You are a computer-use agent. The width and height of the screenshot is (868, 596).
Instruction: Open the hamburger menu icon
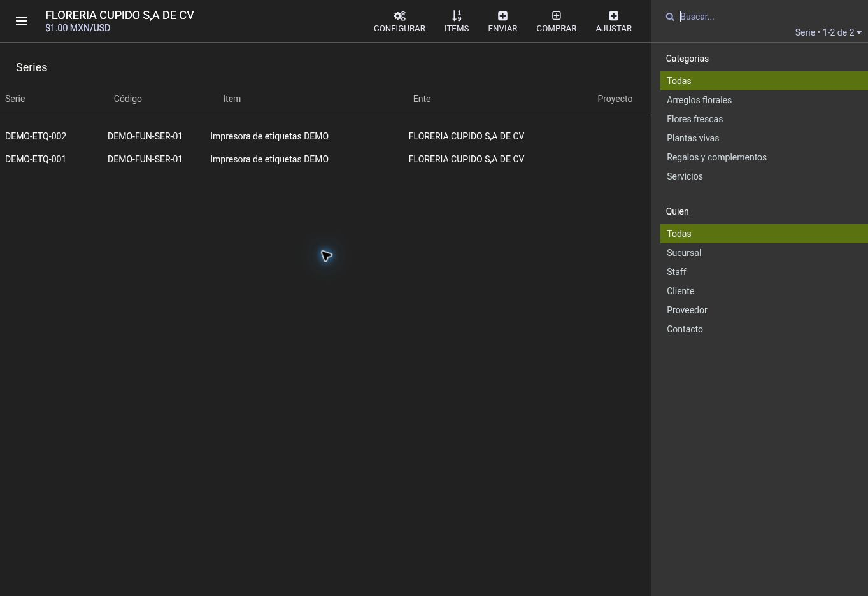(21, 21)
